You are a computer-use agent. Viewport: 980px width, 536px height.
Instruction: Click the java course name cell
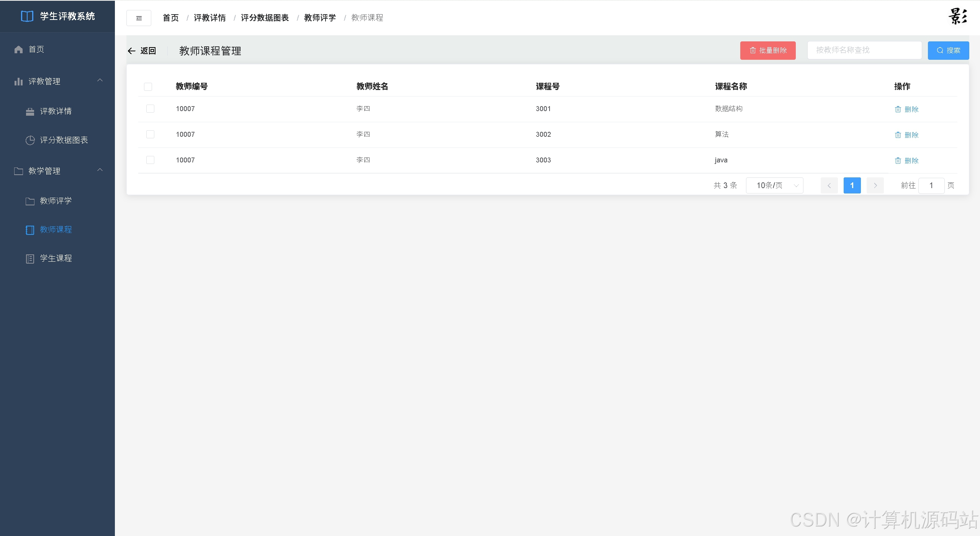[721, 160]
